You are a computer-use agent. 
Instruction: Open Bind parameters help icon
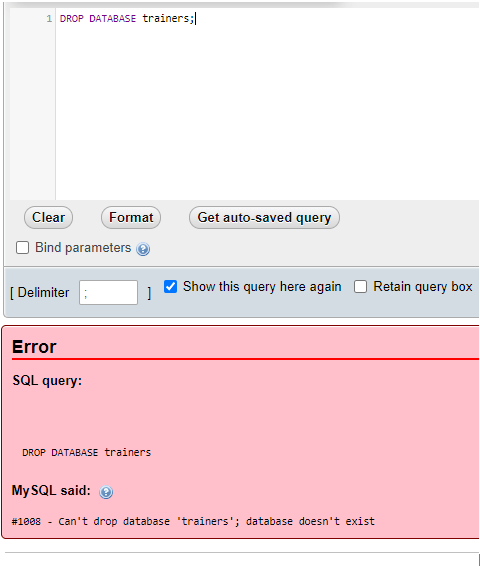coord(143,249)
